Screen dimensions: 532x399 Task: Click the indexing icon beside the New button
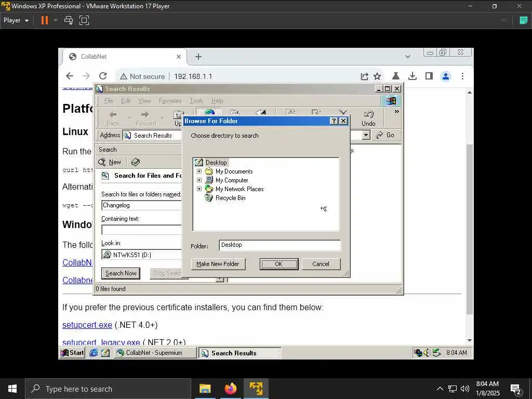coord(136,162)
